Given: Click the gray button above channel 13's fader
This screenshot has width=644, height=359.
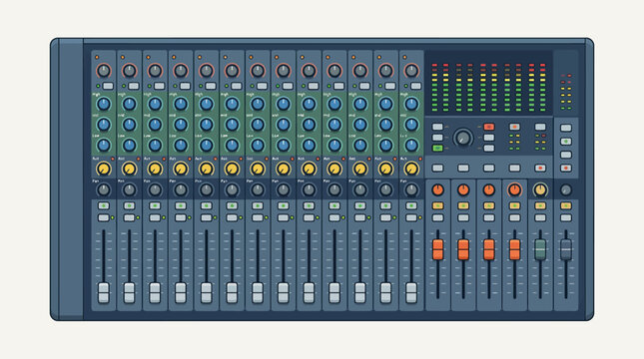Looking at the screenshot, I should 411,217.
